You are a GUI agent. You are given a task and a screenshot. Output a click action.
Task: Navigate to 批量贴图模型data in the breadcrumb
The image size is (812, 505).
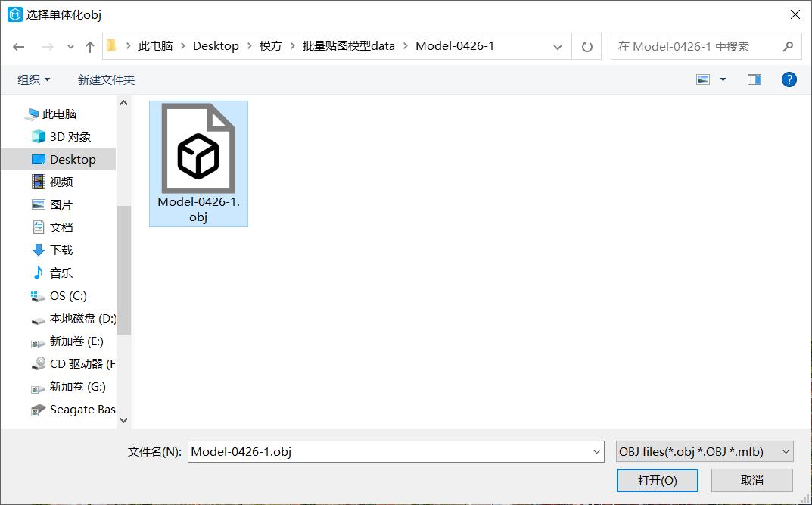(349, 46)
